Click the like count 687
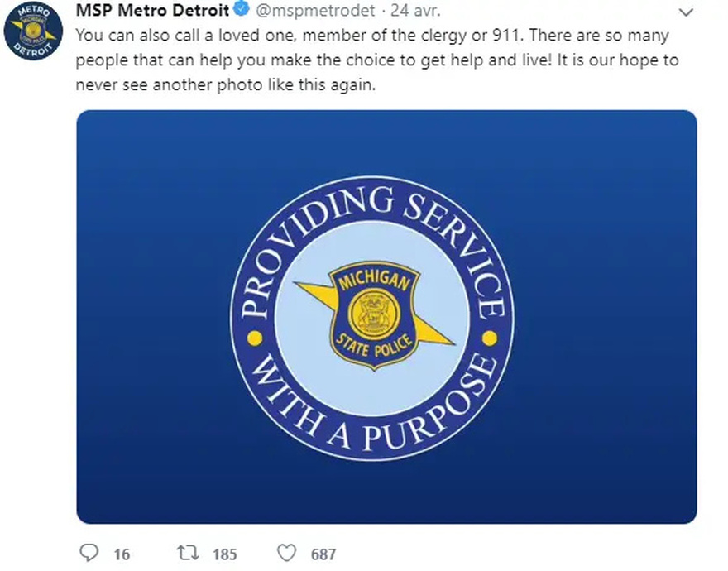This screenshot has width=728, height=571. coord(323,554)
